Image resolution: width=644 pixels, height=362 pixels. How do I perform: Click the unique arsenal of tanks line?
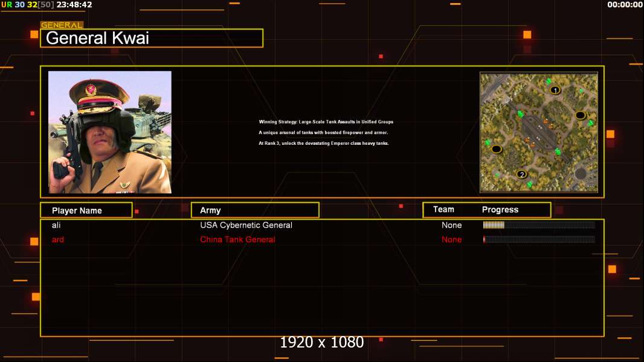click(323, 132)
